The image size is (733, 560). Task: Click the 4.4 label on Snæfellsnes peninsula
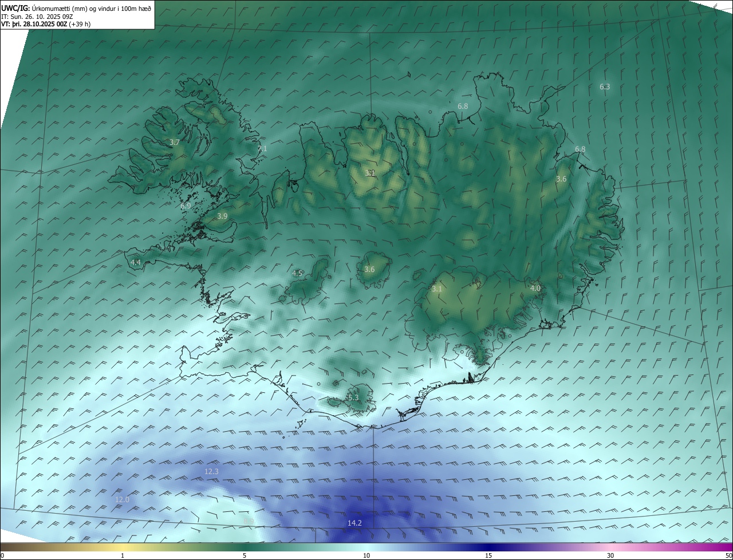(136, 262)
